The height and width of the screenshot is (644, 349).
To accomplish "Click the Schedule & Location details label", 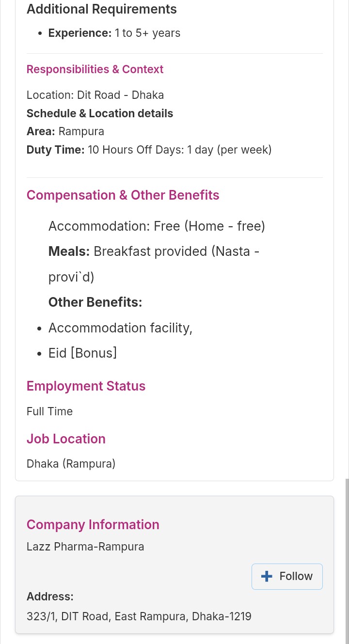I will [x=99, y=113].
